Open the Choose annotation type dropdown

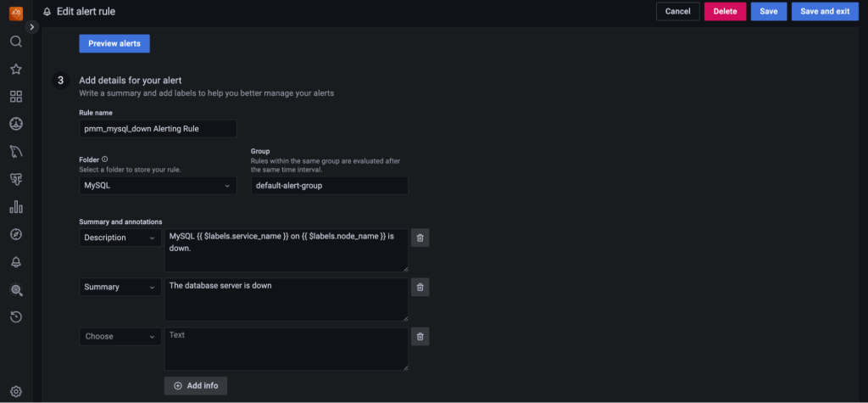[120, 336]
